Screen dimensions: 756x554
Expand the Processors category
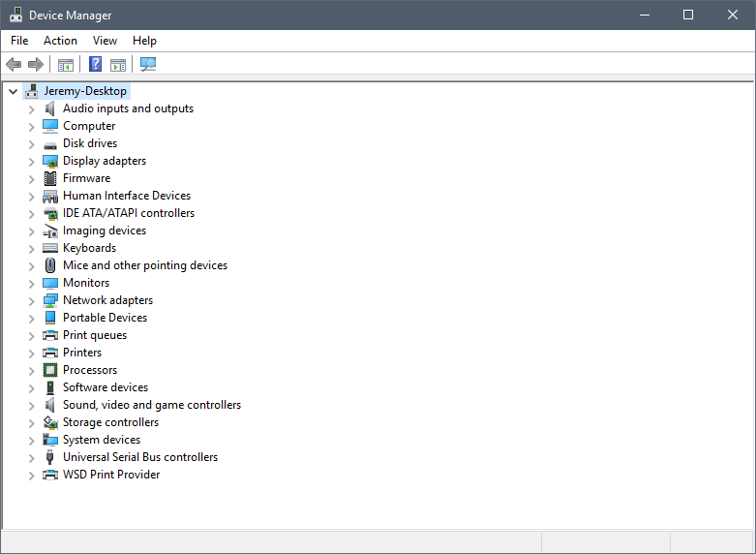click(31, 371)
